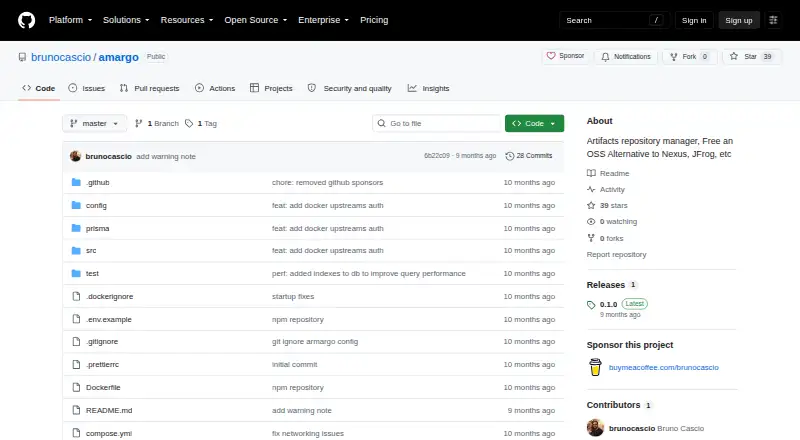Open the src folder icon

point(76,251)
